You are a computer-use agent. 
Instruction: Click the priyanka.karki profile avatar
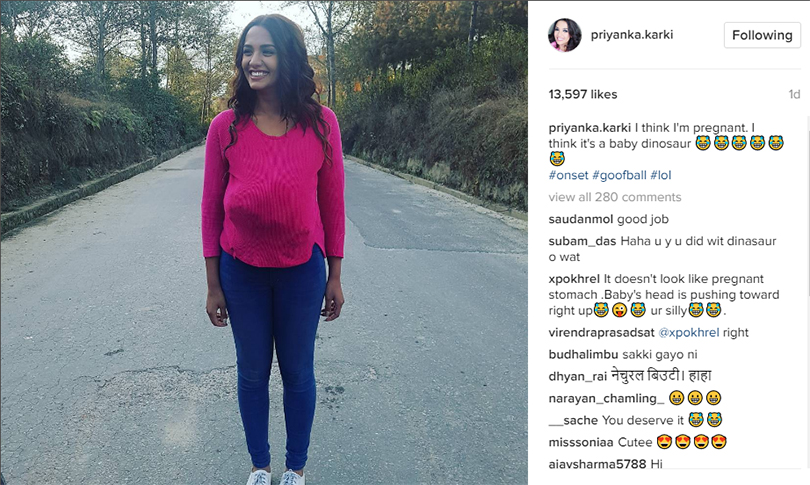pyautogui.click(x=565, y=35)
